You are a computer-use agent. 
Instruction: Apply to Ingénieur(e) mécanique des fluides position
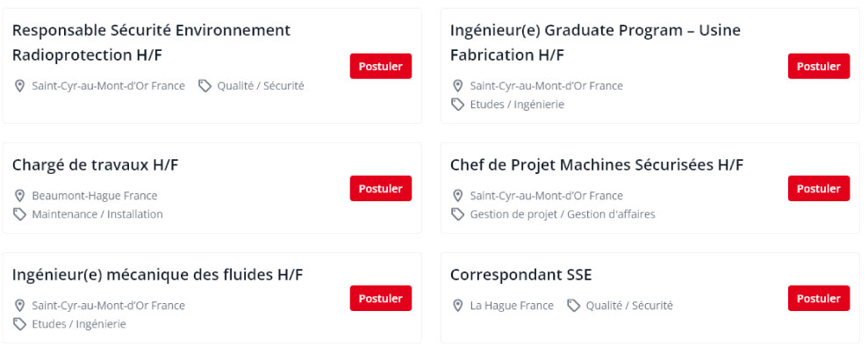[381, 298]
